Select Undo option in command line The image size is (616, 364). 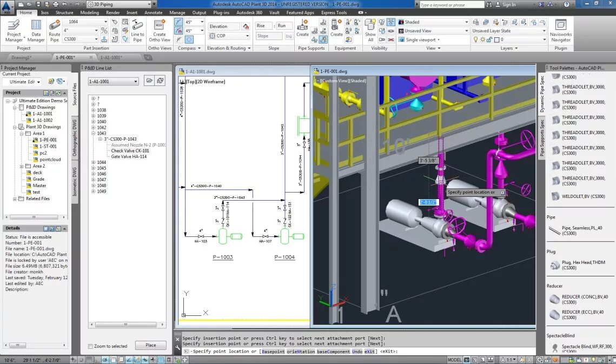click(357, 352)
